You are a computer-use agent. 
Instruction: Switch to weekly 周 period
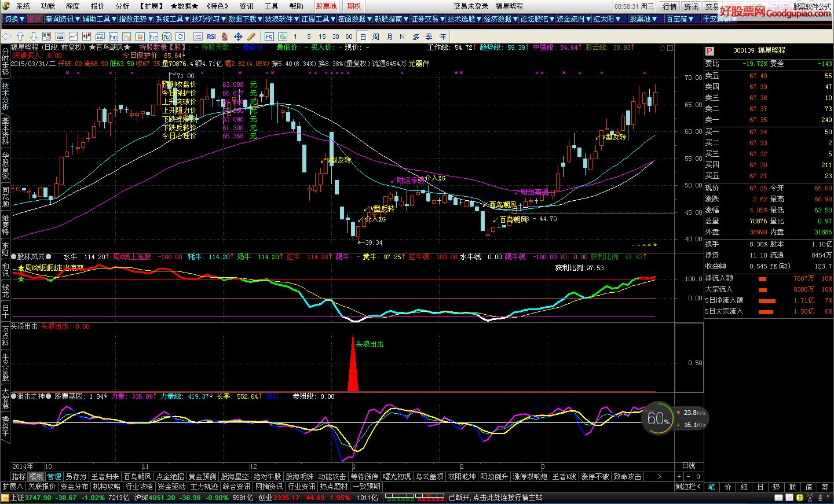375,36
